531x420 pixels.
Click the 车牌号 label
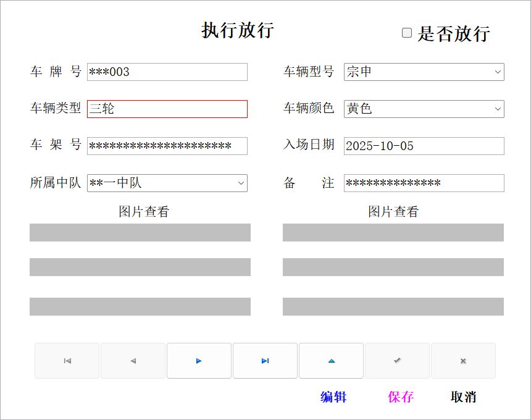[x=56, y=72]
